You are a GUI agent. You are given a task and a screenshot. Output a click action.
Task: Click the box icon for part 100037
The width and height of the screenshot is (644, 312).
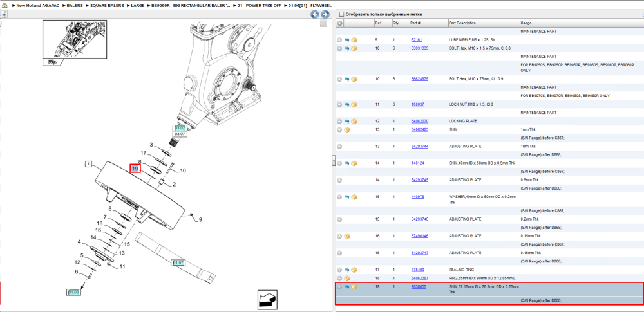tap(354, 104)
